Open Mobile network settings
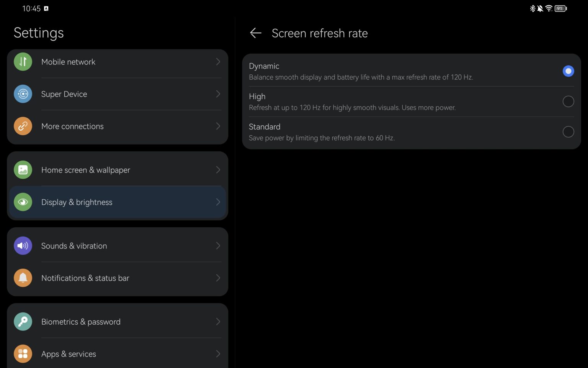The image size is (588, 368). 118,62
